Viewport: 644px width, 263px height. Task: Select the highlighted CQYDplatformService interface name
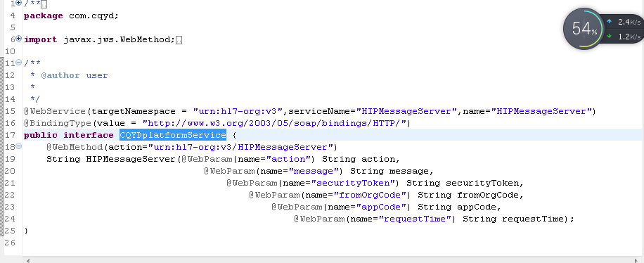point(173,135)
